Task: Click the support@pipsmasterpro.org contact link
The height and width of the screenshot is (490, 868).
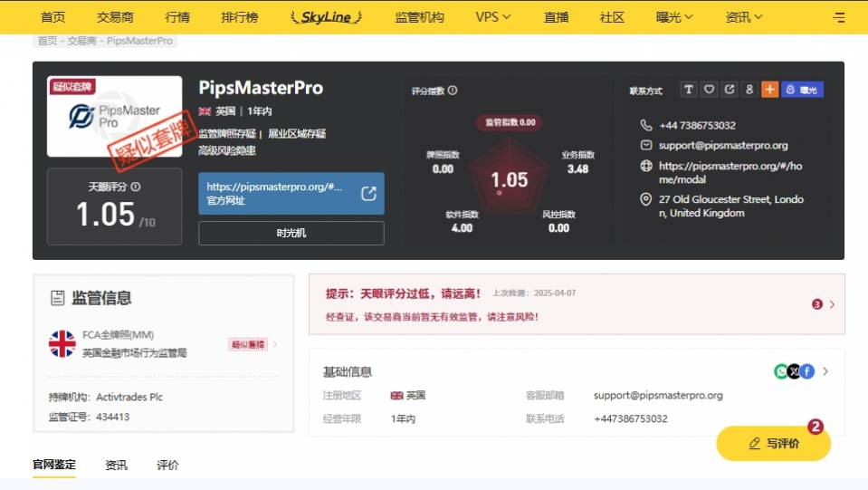Action: (x=723, y=145)
